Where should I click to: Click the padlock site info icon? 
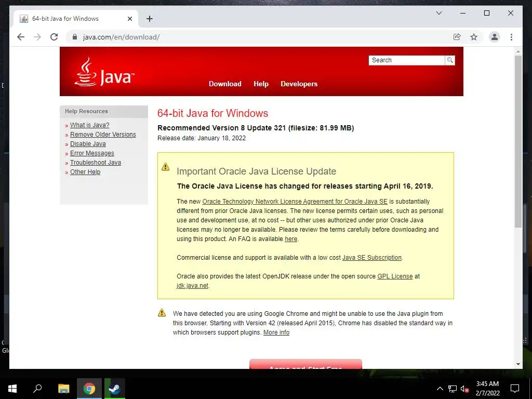[75, 37]
